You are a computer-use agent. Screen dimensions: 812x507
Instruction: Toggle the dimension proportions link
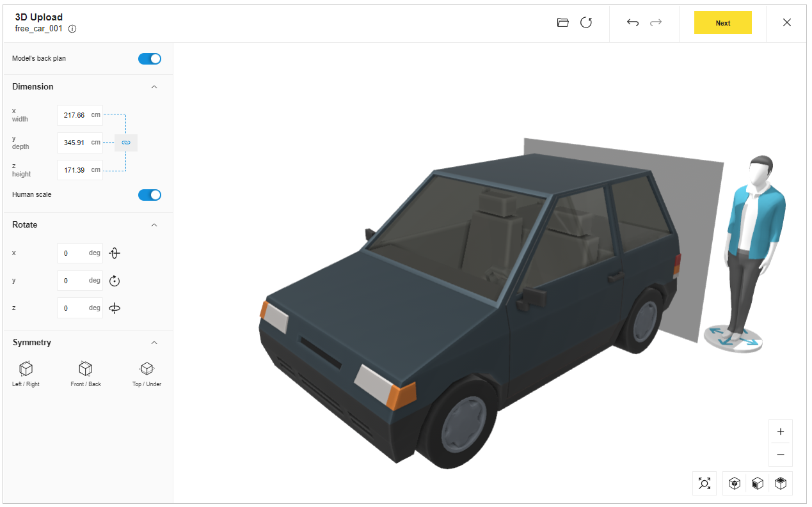click(x=125, y=143)
